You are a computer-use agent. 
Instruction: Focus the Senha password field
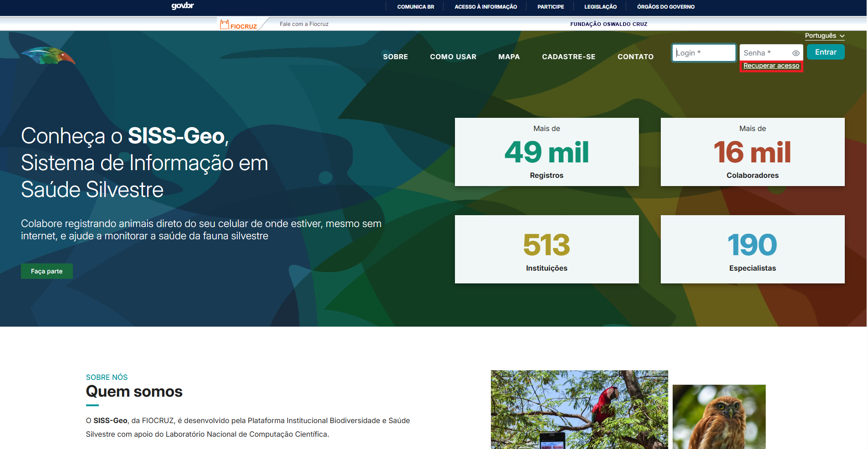tap(766, 53)
